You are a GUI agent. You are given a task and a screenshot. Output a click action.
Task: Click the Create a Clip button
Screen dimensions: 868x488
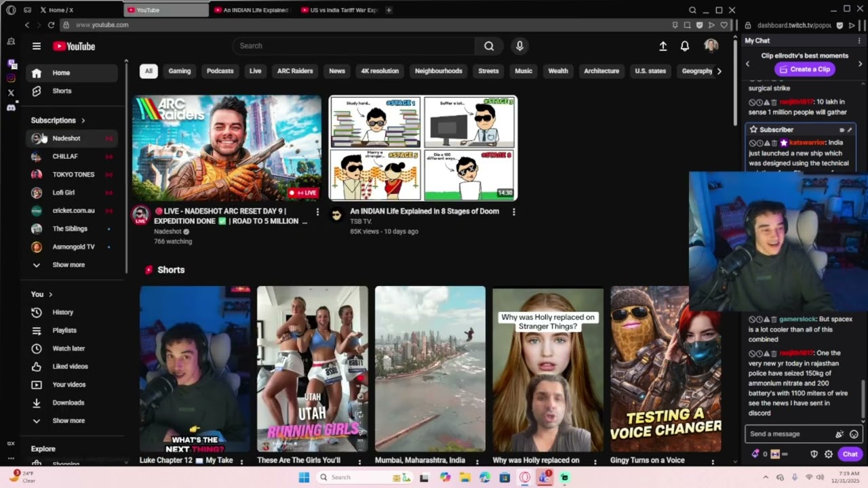pos(804,69)
